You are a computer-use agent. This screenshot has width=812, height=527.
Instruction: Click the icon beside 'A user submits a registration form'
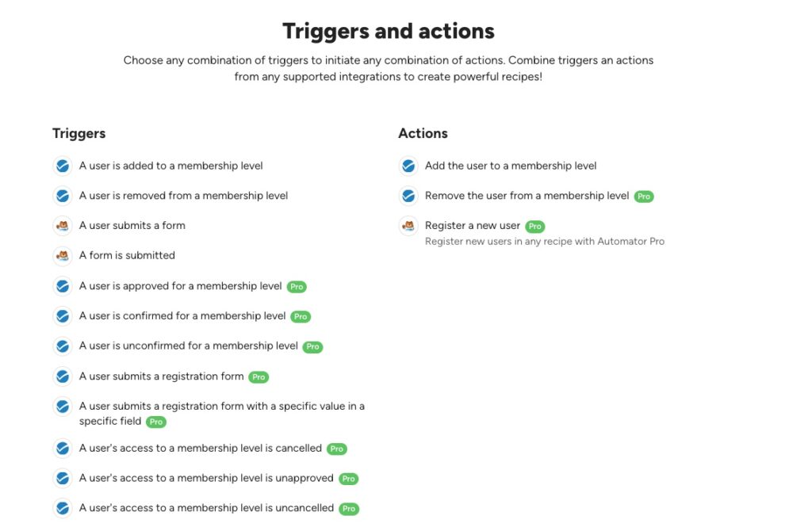63,376
